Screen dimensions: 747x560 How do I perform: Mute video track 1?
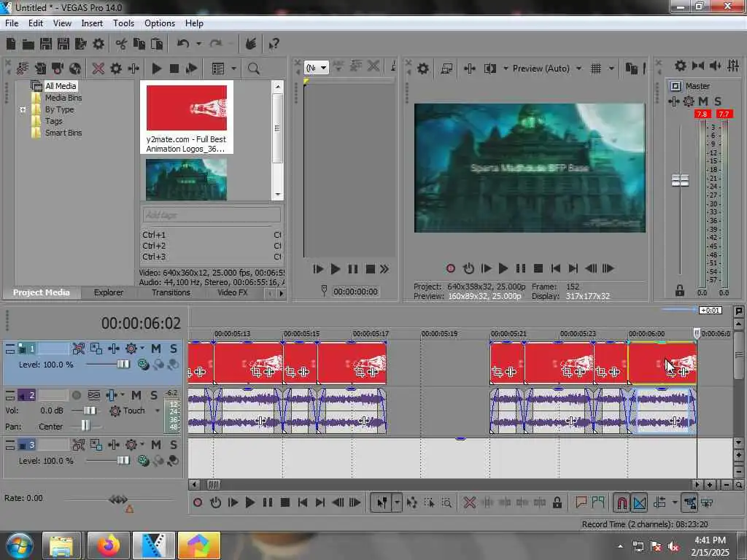[156, 349]
